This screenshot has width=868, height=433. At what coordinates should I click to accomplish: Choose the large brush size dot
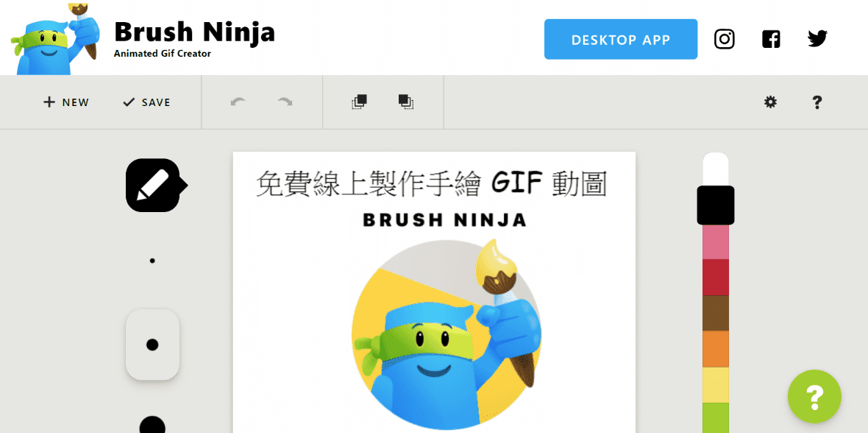click(152, 425)
